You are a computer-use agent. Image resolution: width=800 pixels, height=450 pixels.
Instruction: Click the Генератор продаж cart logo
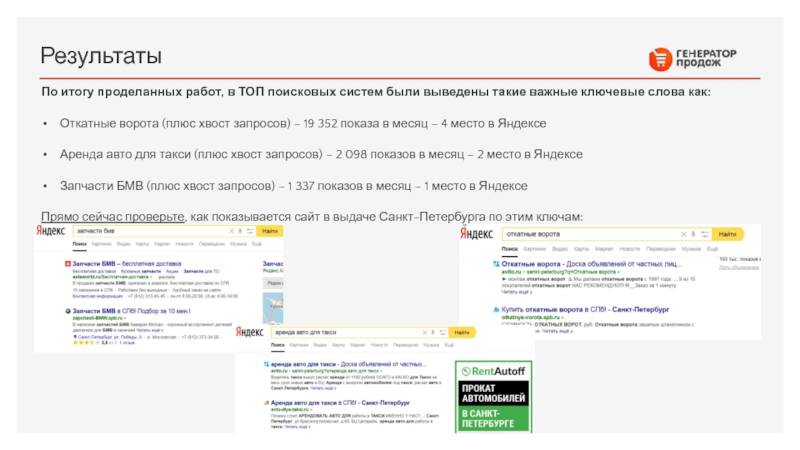tap(660, 59)
